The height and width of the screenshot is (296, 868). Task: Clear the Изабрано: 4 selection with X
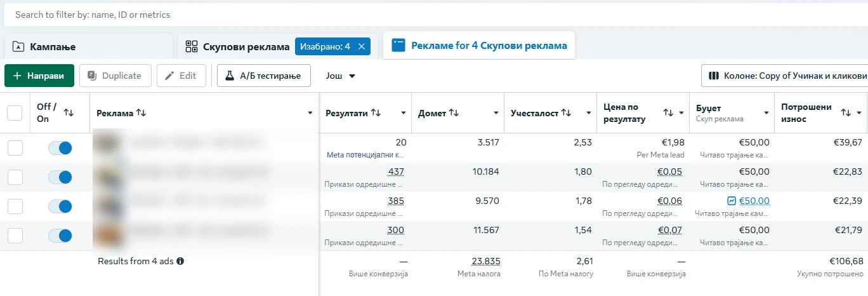point(361,46)
